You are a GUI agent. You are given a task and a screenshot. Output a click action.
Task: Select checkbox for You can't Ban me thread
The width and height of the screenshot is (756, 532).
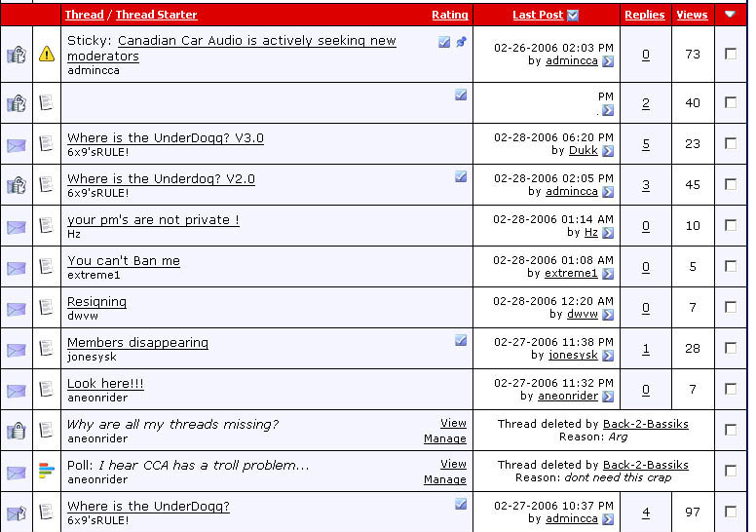731,266
